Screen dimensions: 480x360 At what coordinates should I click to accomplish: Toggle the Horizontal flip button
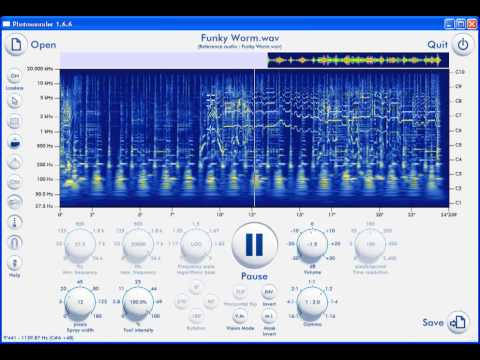point(240,292)
